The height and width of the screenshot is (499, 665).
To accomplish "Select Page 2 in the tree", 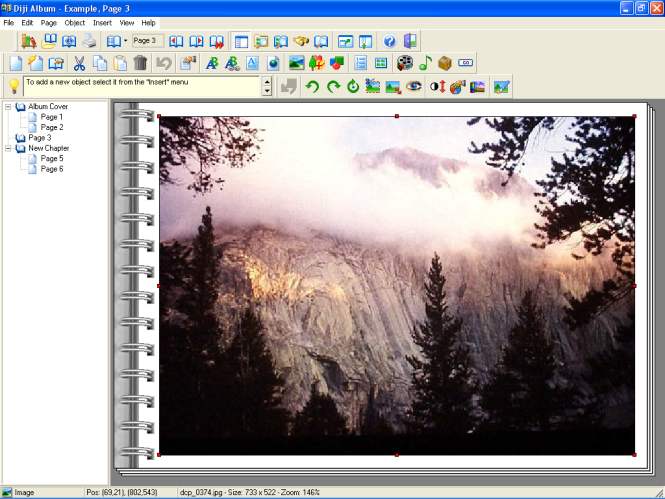I will [x=51, y=127].
